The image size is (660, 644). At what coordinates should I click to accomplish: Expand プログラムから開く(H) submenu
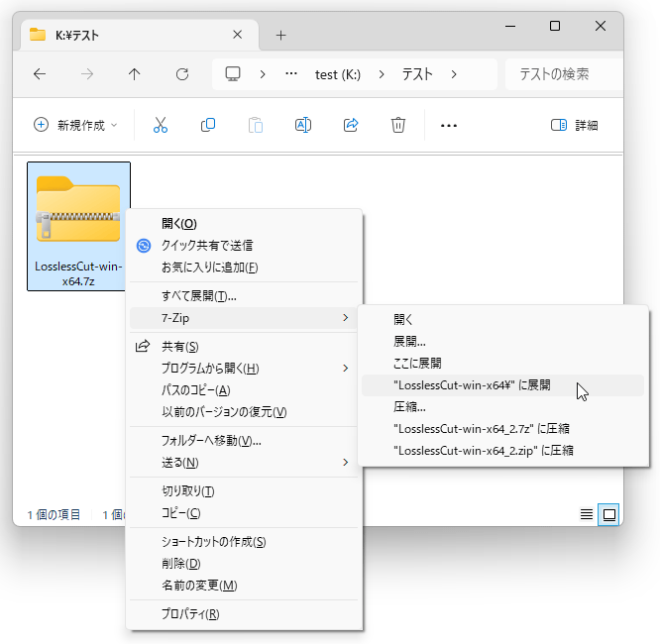pos(244,369)
